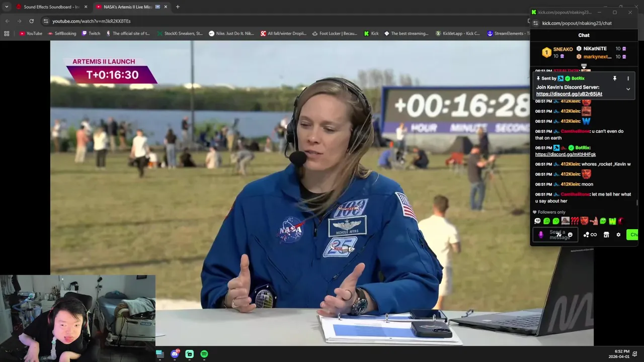This screenshot has height=362, width=644.
Task: Click NiKatNiTE in the gift leaderboard
Action: point(594,49)
